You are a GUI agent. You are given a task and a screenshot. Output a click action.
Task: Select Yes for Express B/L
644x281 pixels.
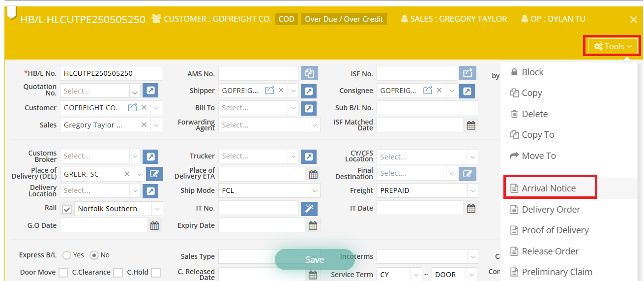(x=67, y=255)
